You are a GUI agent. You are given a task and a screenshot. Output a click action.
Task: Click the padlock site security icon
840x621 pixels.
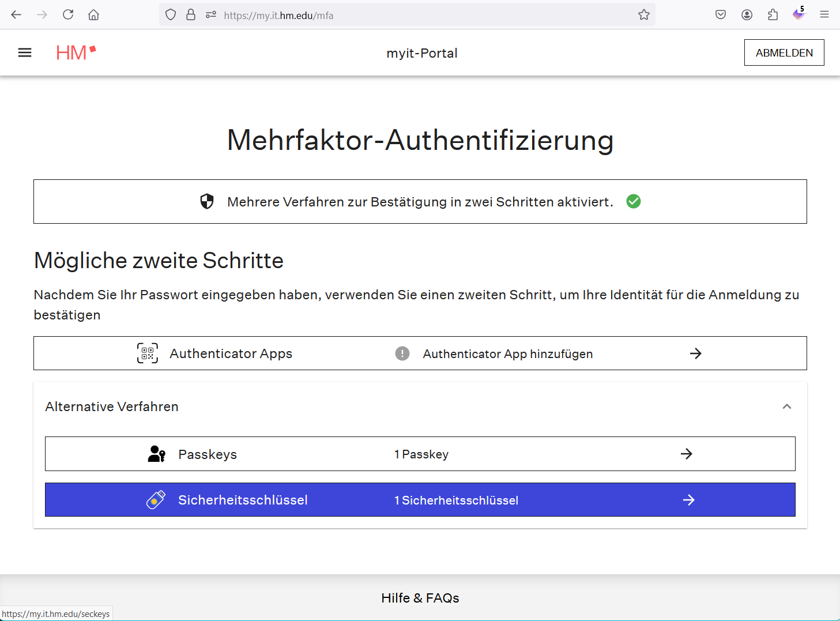[x=191, y=15]
